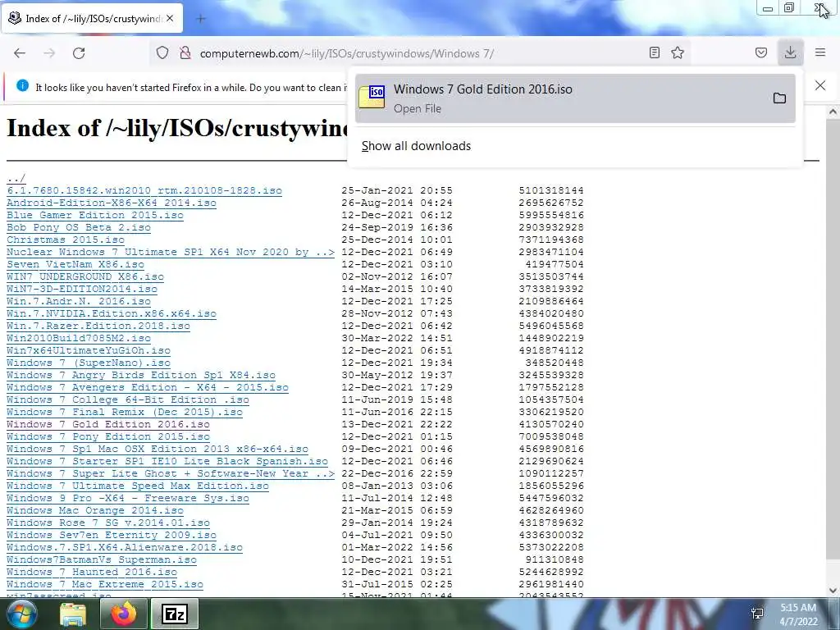This screenshot has width=840, height=630.
Task: Download 6.1.7680.15842.win2010 rtm iso
Action: (144, 190)
